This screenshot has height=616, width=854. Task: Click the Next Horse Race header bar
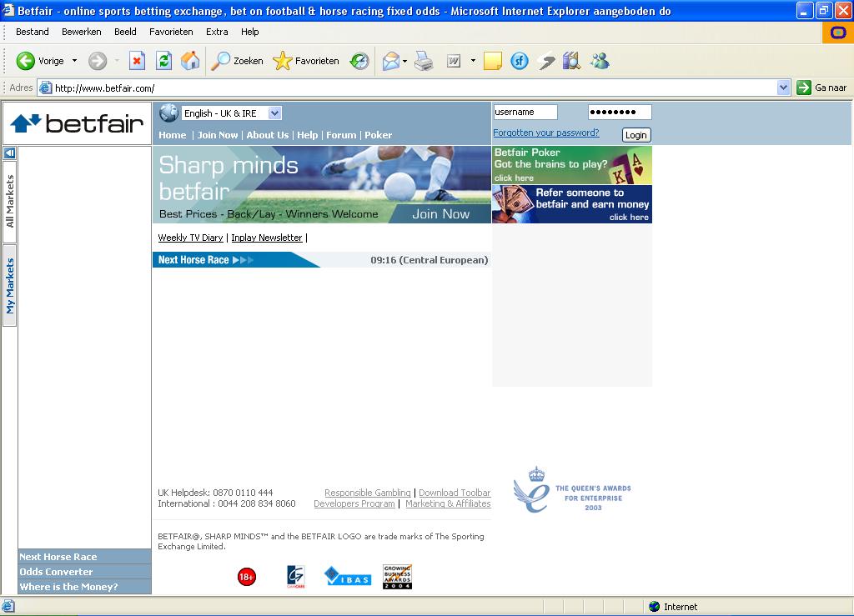click(321, 260)
